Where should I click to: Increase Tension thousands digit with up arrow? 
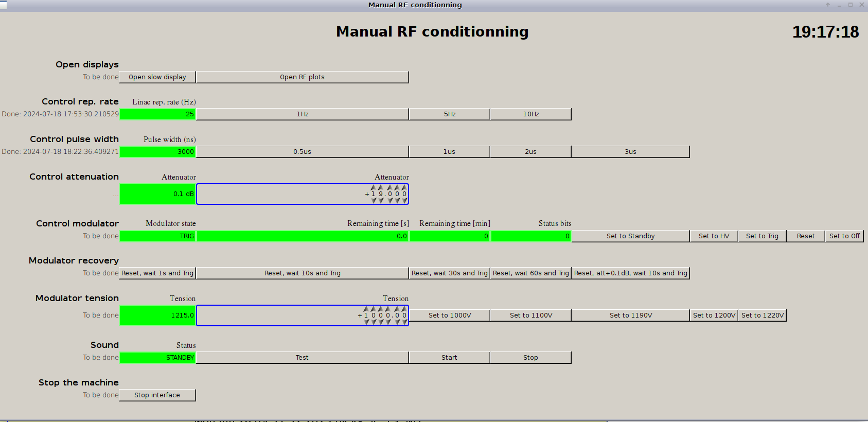coord(366,309)
